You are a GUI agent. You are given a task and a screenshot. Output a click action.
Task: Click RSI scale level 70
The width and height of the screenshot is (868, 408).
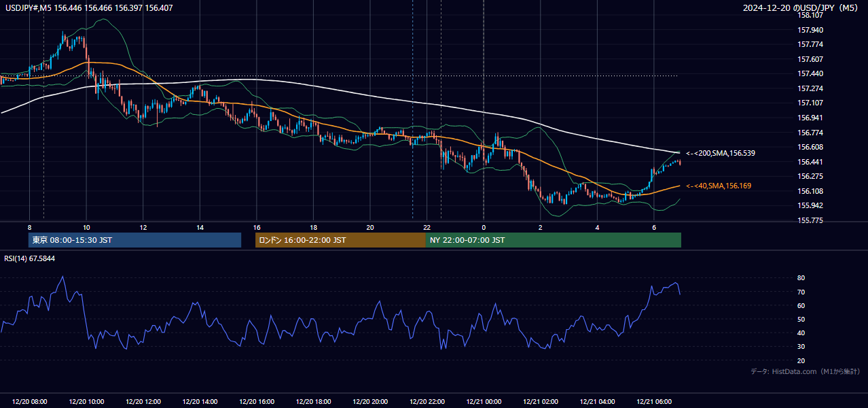pyautogui.click(x=801, y=292)
